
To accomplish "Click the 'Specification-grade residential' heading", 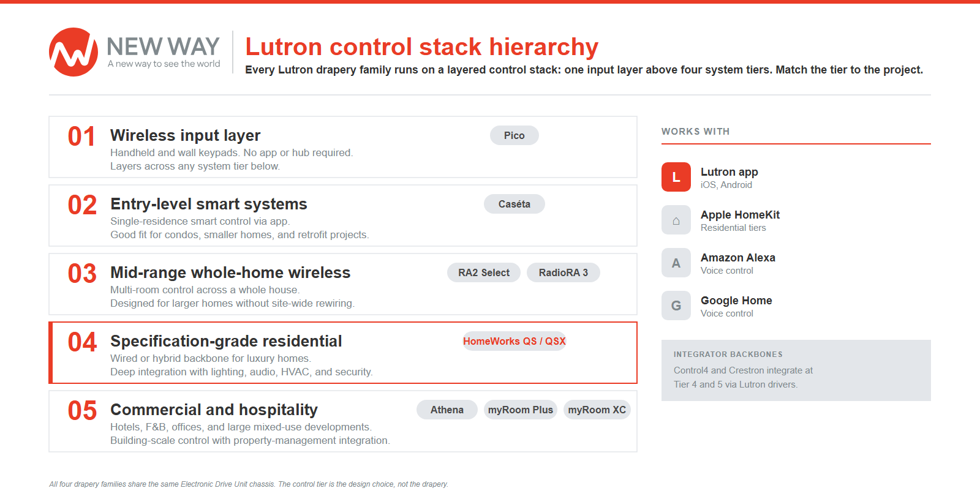I will [226, 341].
